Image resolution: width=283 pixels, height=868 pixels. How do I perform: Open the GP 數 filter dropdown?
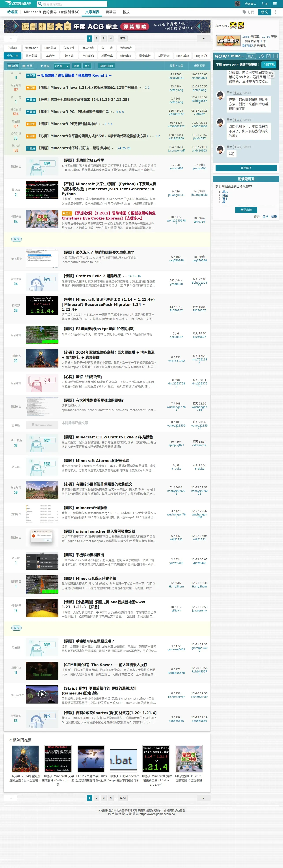point(61,66)
